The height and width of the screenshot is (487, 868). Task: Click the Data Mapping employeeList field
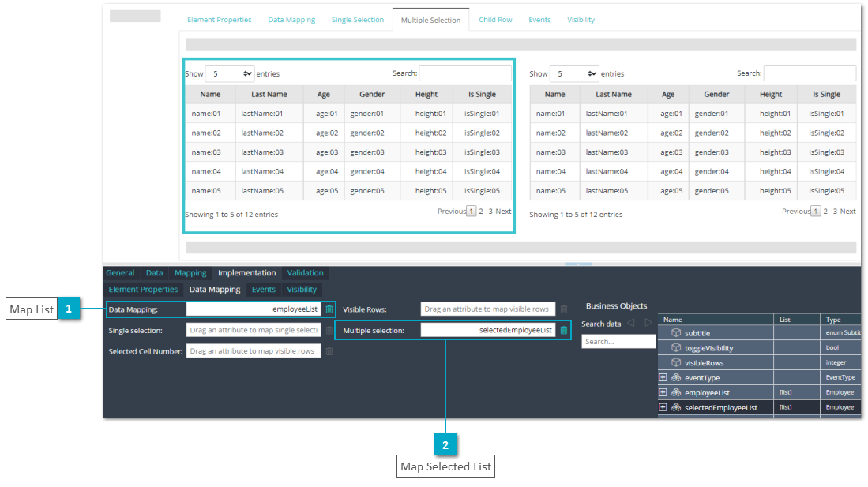[254, 309]
